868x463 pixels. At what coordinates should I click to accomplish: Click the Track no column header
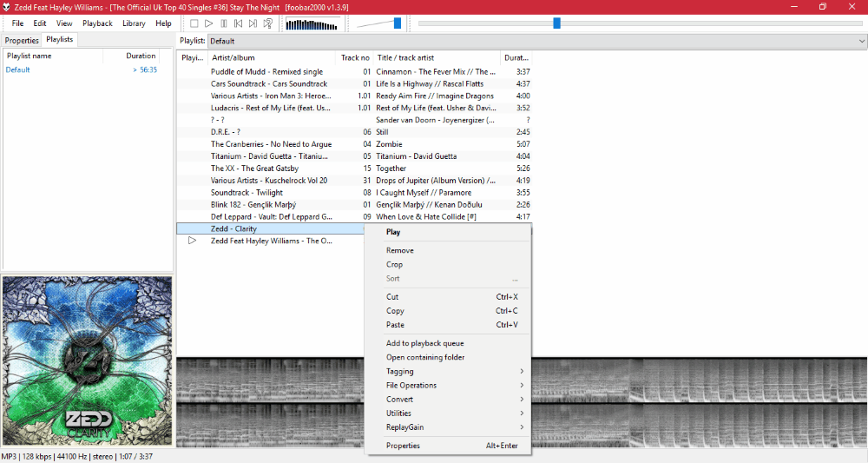click(x=354, y=57)
